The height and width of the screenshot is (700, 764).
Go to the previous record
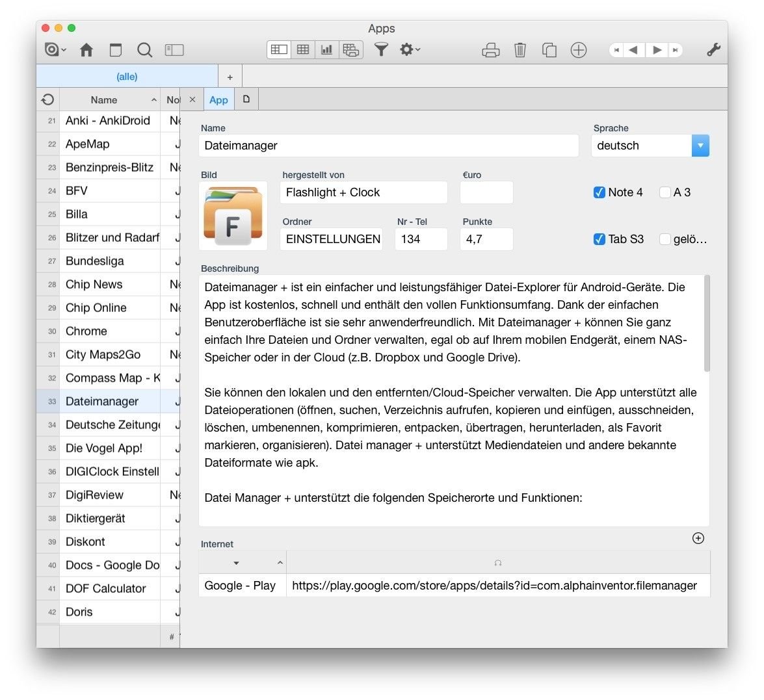pos(633,49)
